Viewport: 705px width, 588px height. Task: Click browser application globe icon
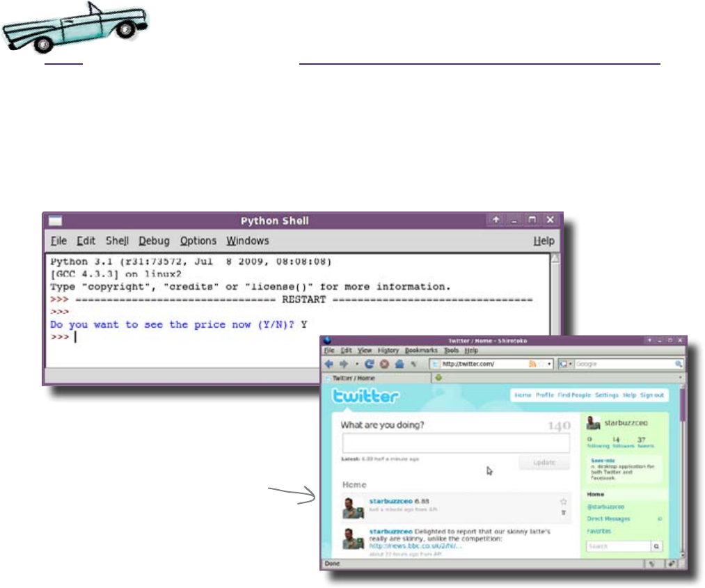[327, 340]
